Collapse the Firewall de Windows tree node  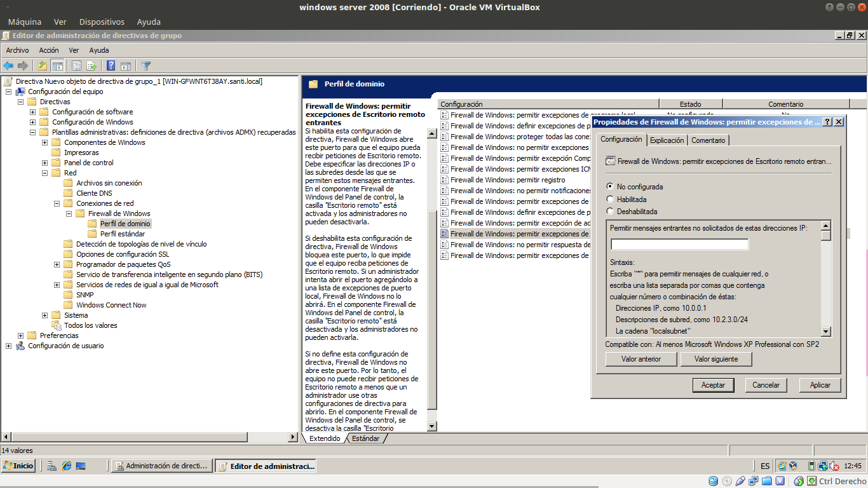click(x=69, y=213)
